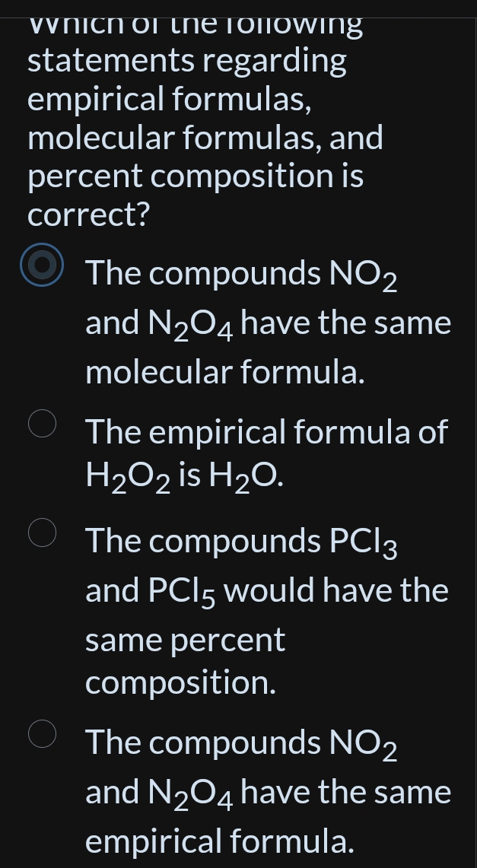Click "molecular formulas, and" in the question
Viewport: 477px width, 868px height.
(205, 138)
